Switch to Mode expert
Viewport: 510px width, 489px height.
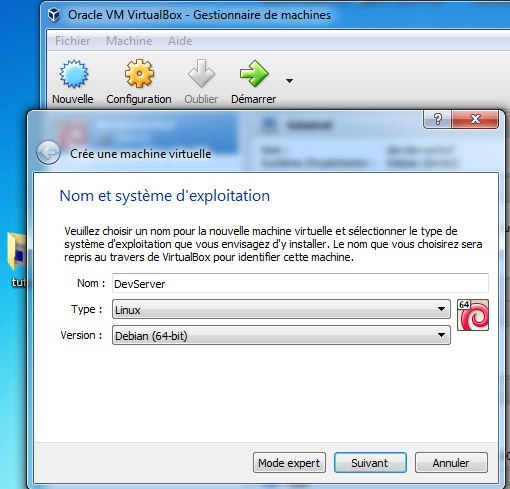tap(289, 463)
